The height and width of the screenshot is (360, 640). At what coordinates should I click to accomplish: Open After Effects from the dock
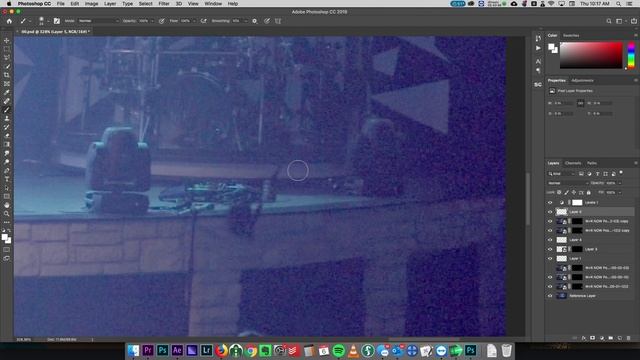pyautogui.click(x=177, y=350)
